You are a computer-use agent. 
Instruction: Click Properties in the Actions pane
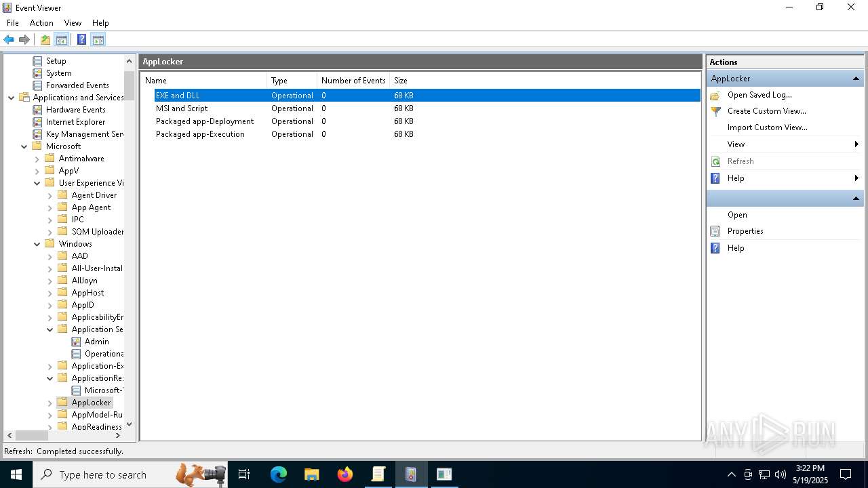tap(745, 231)
